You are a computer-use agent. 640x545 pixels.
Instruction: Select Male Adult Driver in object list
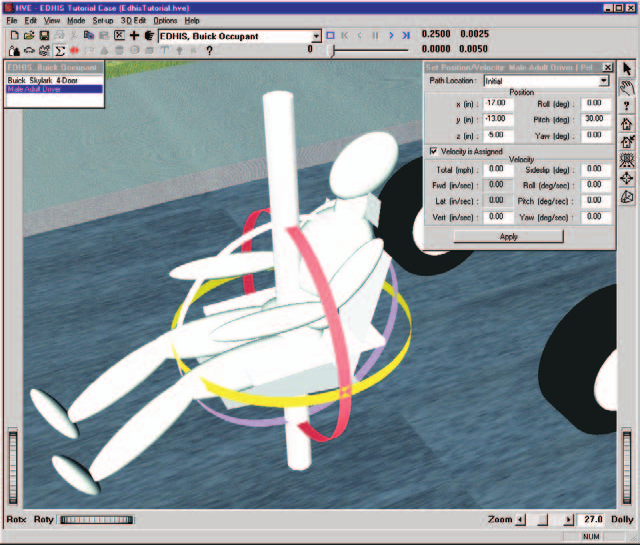coord(54,89)
